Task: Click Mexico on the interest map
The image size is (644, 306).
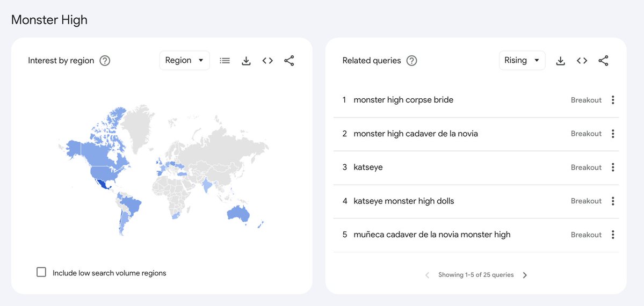Action: coord(103,185)
